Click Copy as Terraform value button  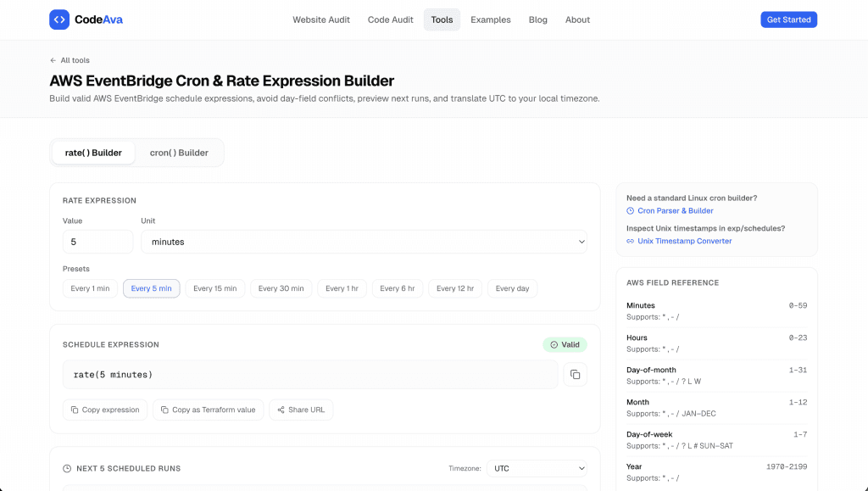[x=209, y=410]
